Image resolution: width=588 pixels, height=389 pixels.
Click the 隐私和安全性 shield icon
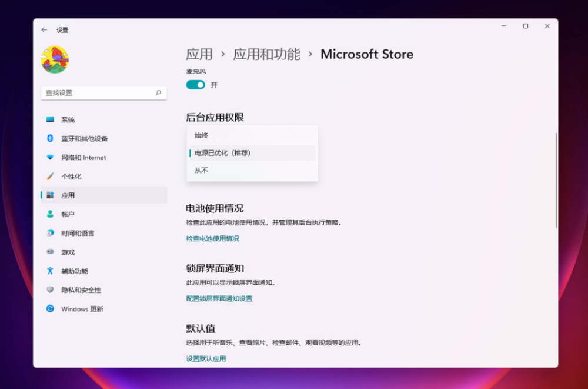click(x=50, y=290)
